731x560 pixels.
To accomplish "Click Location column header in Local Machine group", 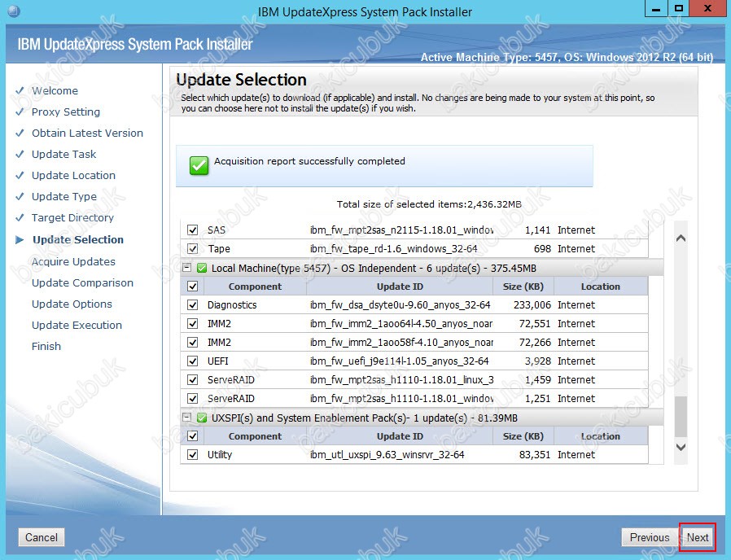I will pos(601,287).
